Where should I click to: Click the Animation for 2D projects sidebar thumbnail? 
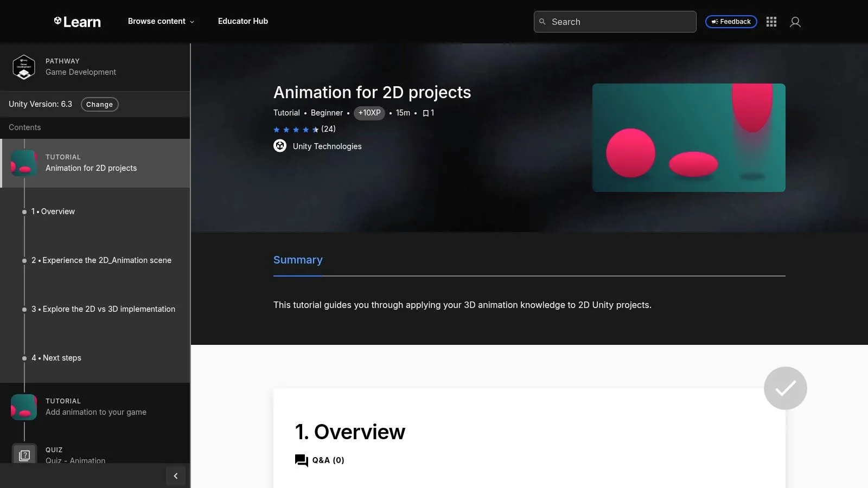coord(24,163)
